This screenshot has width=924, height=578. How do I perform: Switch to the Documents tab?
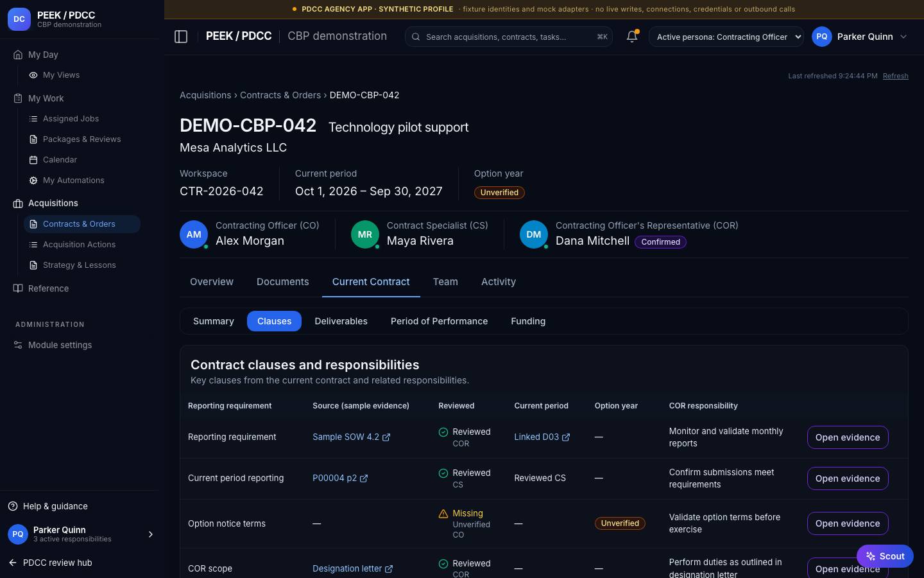(282, 282)
